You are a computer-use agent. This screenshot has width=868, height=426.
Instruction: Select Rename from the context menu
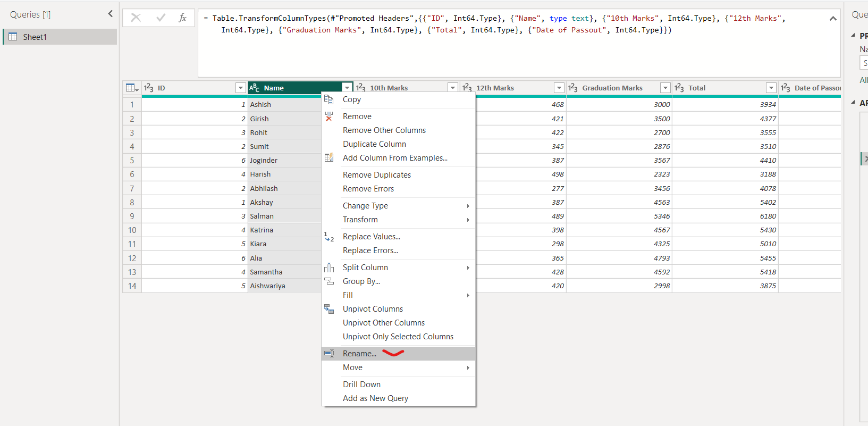point(359,354)
